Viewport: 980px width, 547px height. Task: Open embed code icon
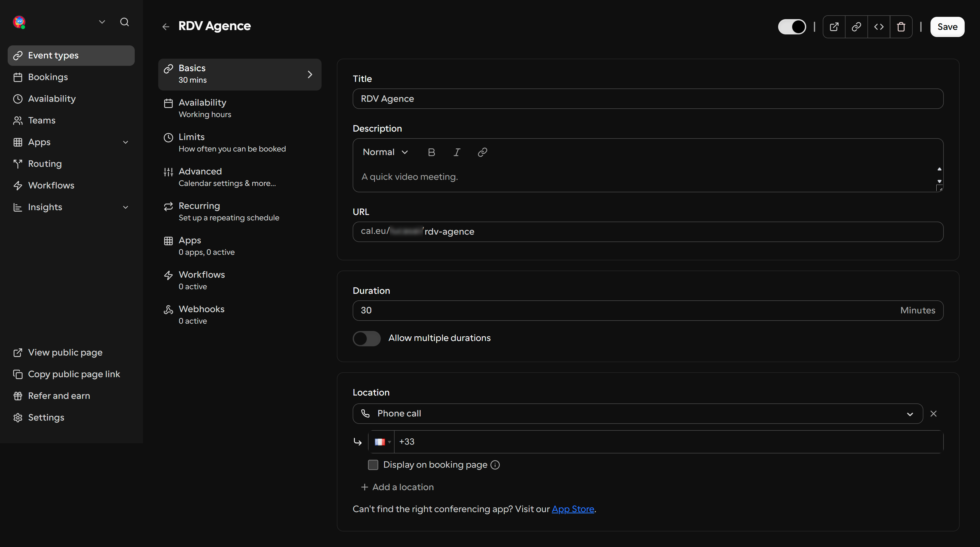[879, 27]
